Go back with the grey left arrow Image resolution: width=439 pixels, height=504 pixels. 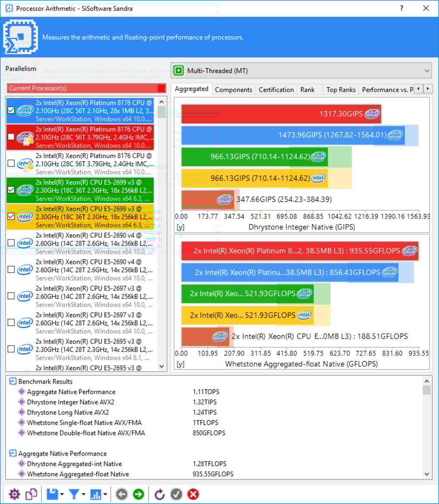coord(121,494)
